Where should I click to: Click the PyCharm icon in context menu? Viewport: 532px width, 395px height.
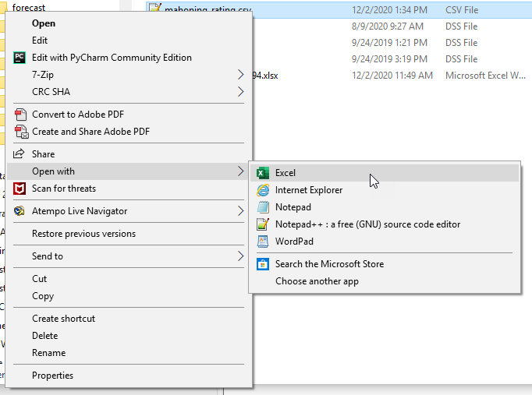click(20, 58)
